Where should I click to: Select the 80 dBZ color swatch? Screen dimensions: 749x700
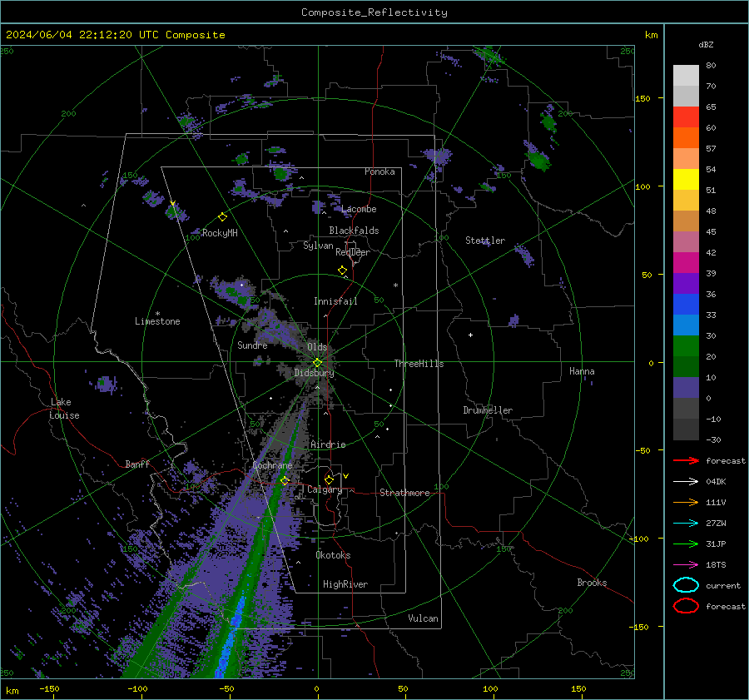pyautogui.click(x=686, y=75)
